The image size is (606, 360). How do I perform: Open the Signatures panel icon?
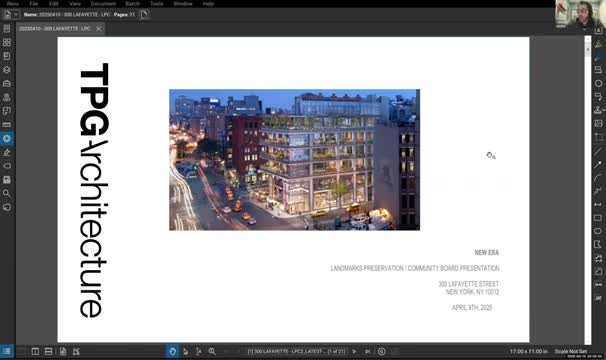[7, 152]
